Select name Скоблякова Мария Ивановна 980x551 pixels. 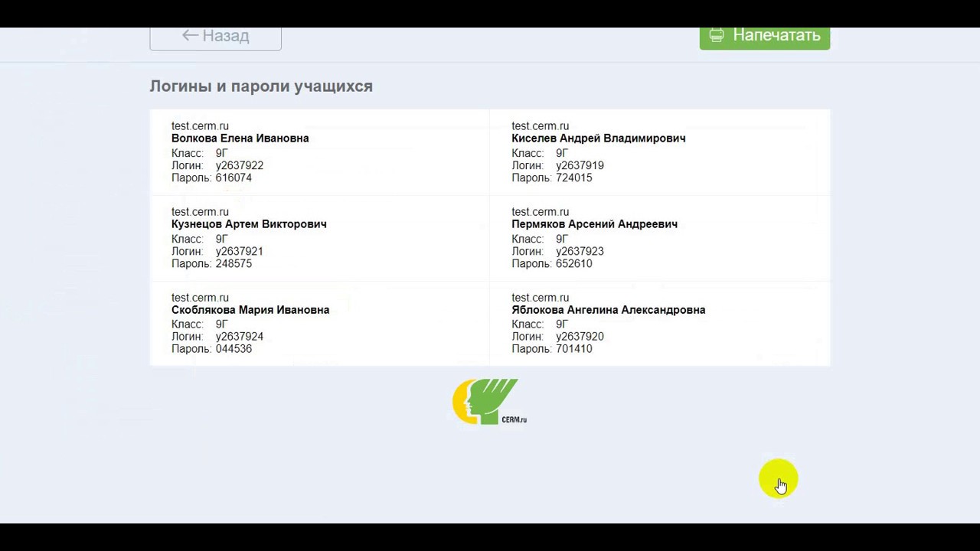click(x=250, y=310)
